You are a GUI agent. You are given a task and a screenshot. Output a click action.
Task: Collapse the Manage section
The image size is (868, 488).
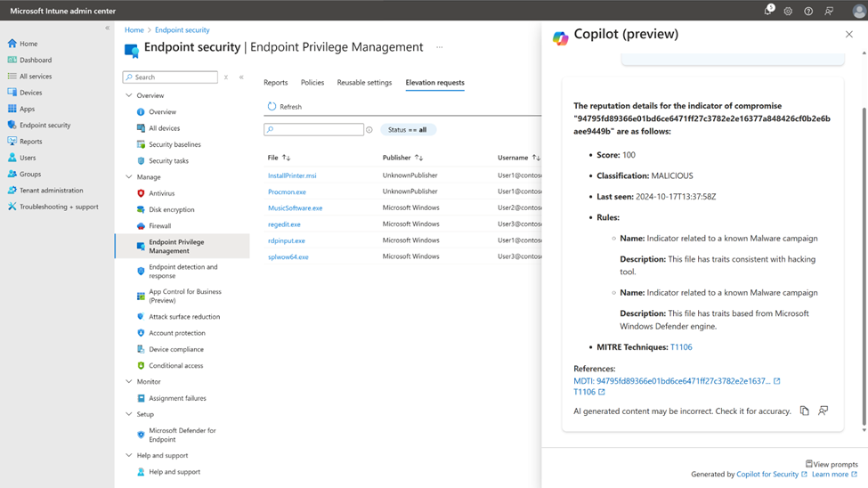pyautogui.click(x=129, y=176)
